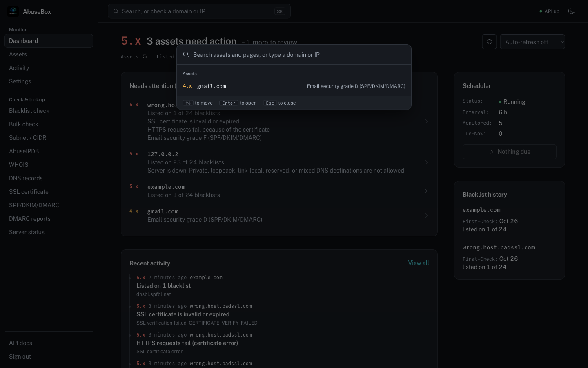The height and width of the screenshot is (368, 588).
Task: Open Assets in the sidebar
Action: coord(49,54)
